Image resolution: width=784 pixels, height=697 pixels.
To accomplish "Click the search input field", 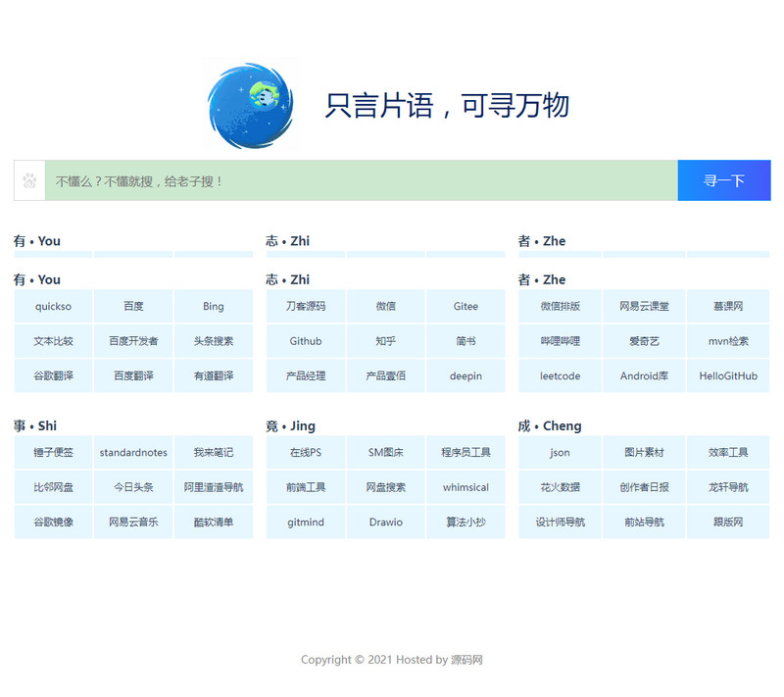I will pyautogui.click(x=361, y=180).
